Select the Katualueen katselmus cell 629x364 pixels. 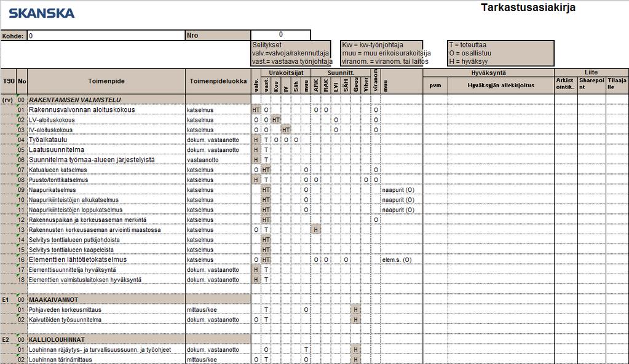pyautogui.click(x=106, y=170)
